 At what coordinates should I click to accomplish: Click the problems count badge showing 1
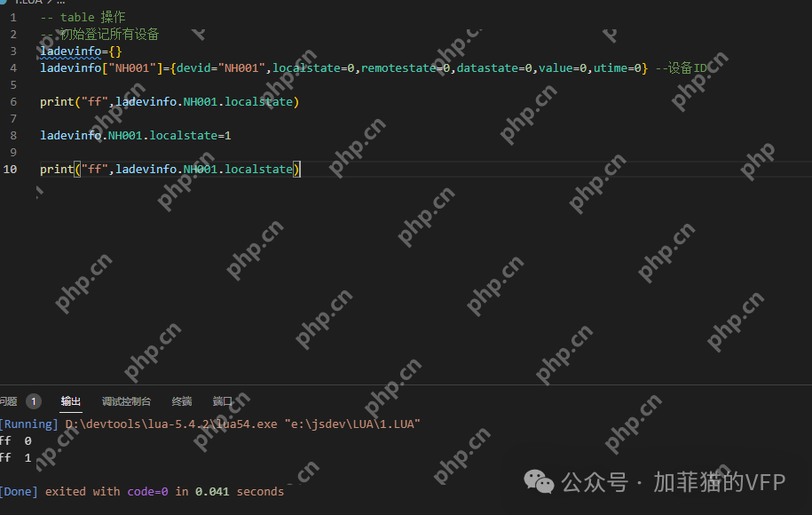pyautogui.click(x=34, y=401)
